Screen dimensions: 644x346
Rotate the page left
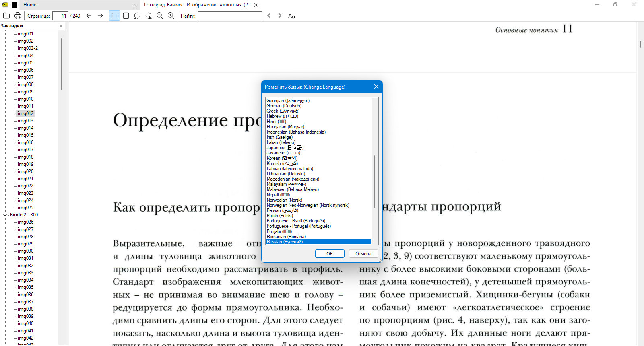coord(137,16)
